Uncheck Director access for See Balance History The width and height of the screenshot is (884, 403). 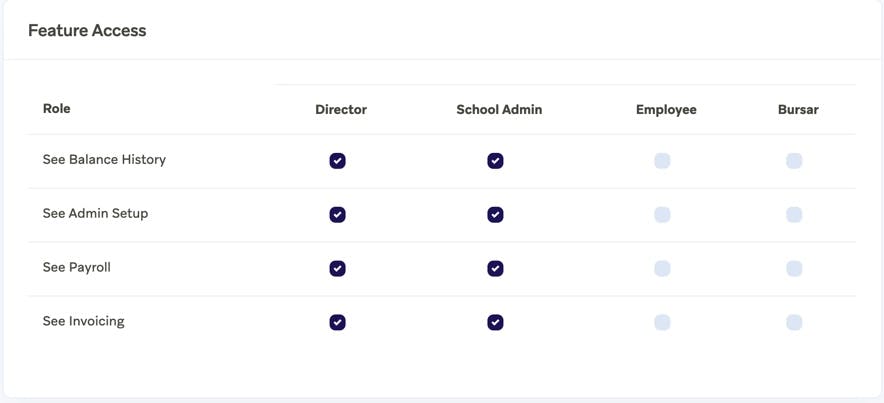point(338,161)
